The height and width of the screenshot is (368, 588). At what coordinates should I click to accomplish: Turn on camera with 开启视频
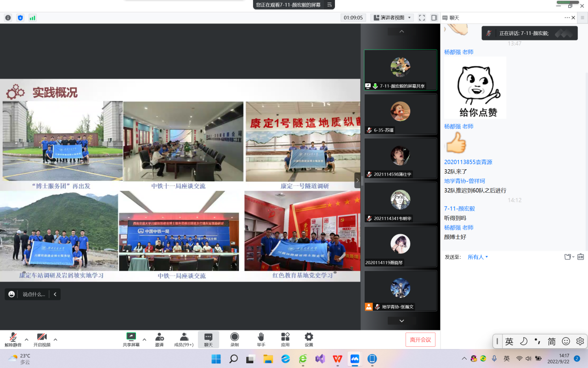pos(42,339)
